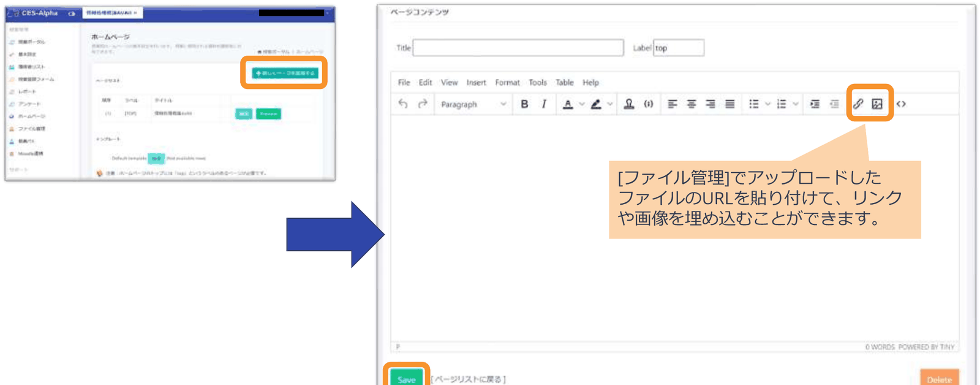
Task: Center-align the text
Action: 692,104
